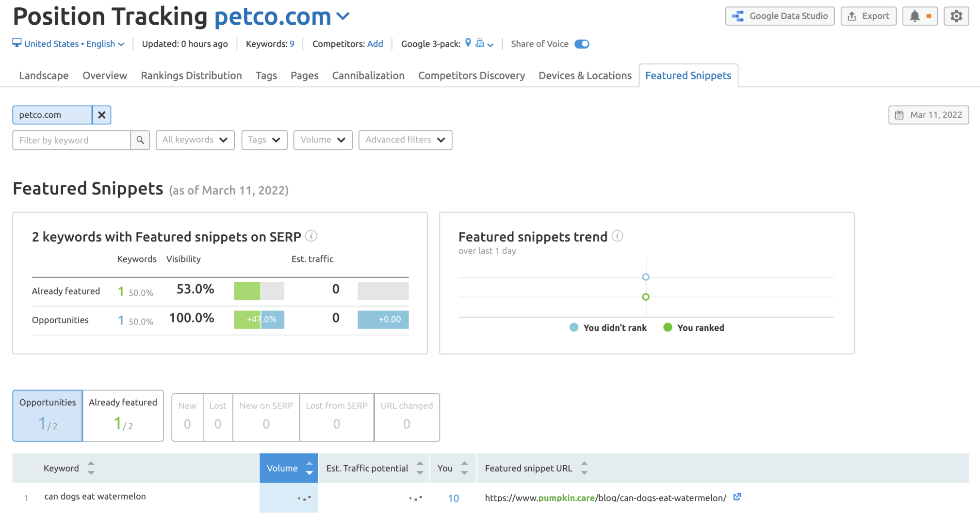Image resolution: width=980 pixels, height=520 pixels.
Task: Sort by Featured snippet URL arrows
Action: [584, 468]
